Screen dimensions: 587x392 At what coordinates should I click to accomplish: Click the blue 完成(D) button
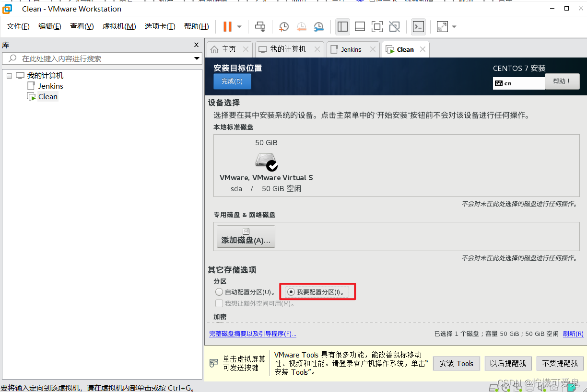point(232,81)
